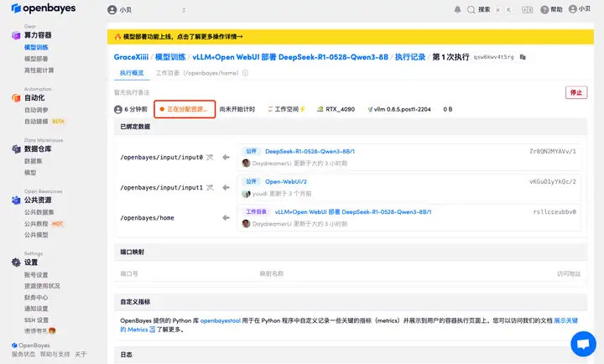Screen dimensions: 604x364
Task: Open the 工作目录 vLLM+Open WebUI link
Action: point(353,212)
